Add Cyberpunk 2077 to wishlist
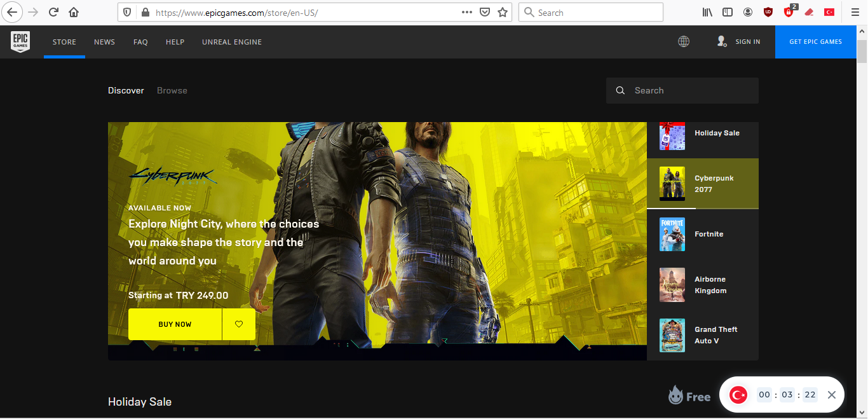 click(239, 324)
